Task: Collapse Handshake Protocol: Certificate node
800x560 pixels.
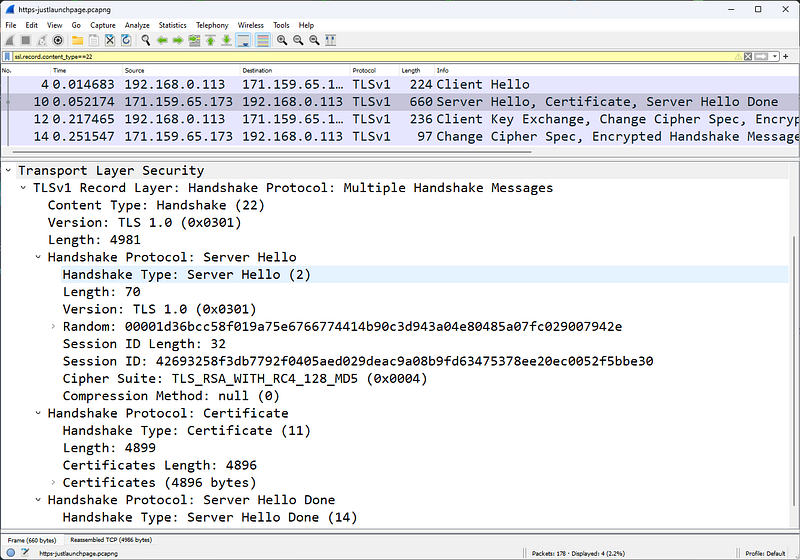Action: [x=38, y=413]
